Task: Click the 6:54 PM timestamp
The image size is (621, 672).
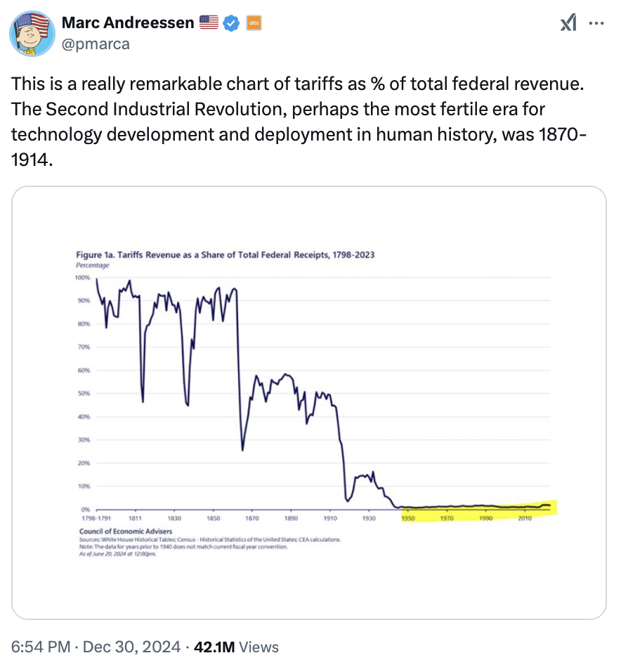Action: pyautogui.click(x=38, y=647)
